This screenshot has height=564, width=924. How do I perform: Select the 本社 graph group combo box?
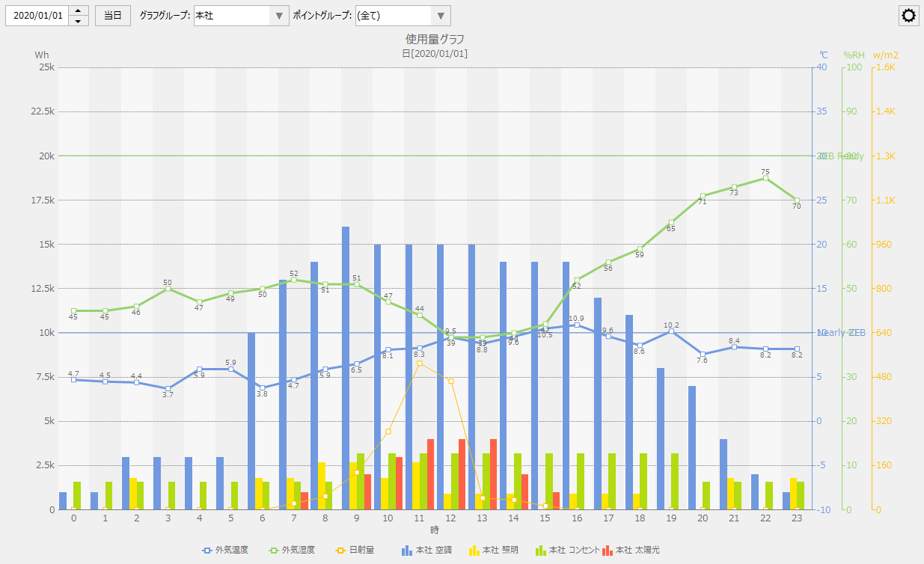click(x=230, y=16)
